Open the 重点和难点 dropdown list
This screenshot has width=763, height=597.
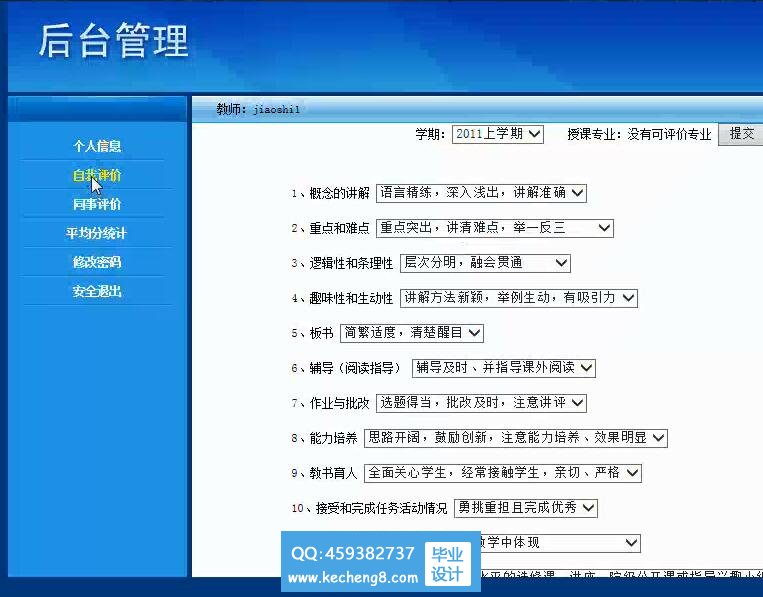[x=494, y=228]
